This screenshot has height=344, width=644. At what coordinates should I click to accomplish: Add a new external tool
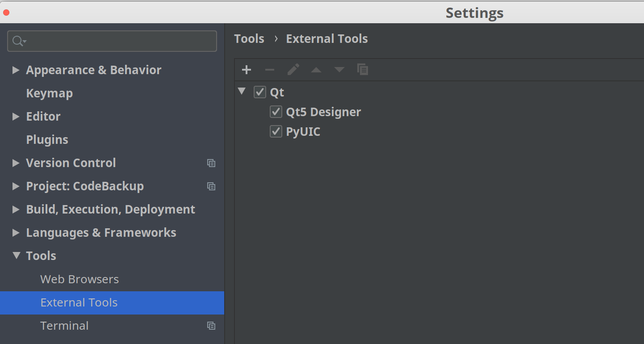point(247,70)
